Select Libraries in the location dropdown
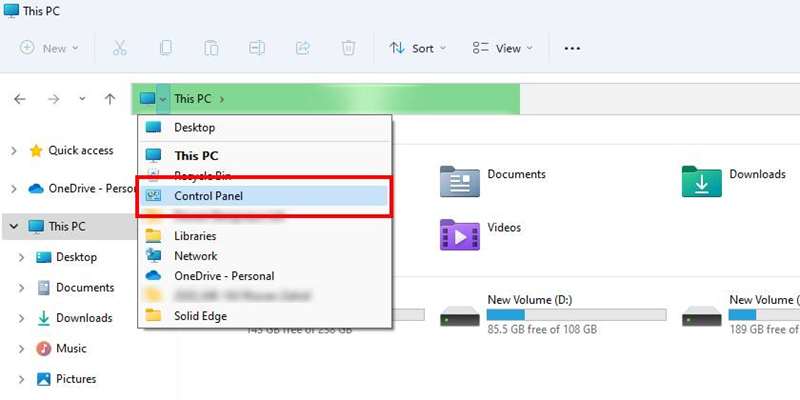 pyautogui.click(x=195, y=236)
